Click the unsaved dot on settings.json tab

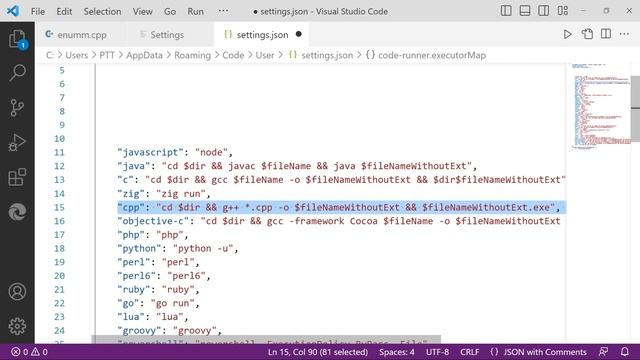point(298,34)
